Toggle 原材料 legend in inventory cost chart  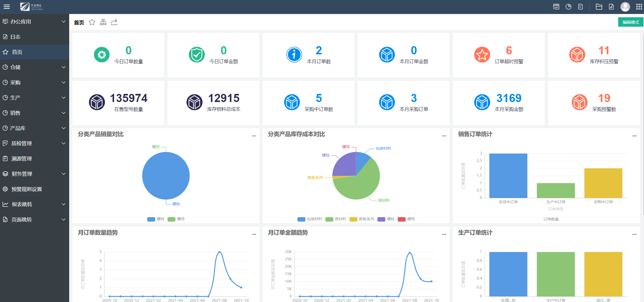336,219
